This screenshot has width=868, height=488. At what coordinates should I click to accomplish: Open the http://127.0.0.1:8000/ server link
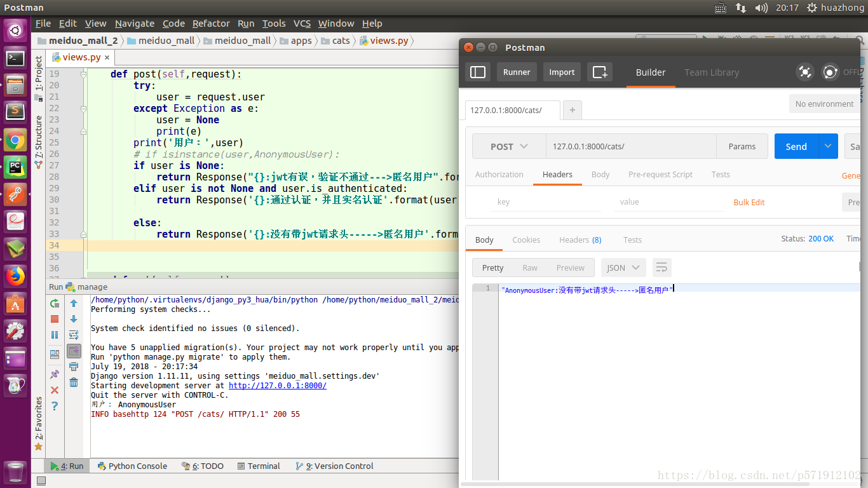[278, 386]
